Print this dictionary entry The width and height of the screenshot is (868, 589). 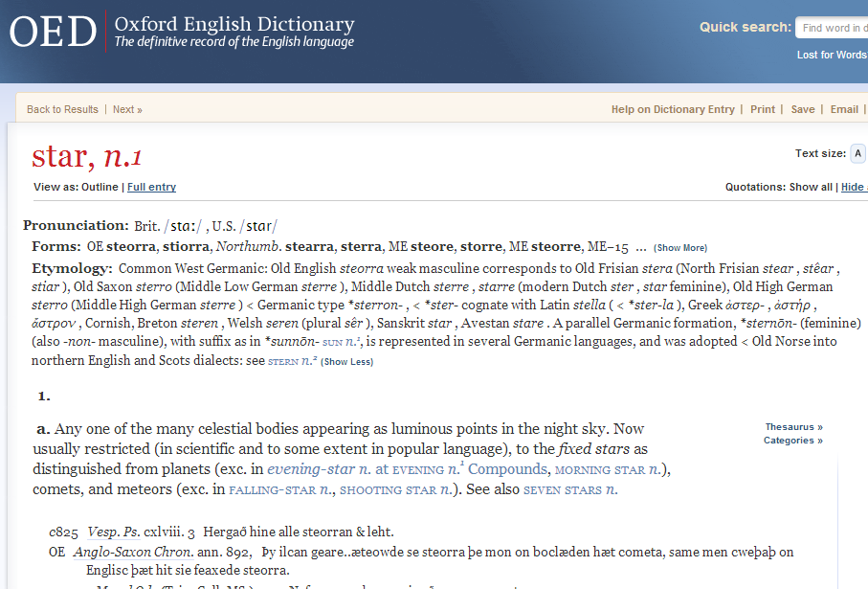point(763,110)
